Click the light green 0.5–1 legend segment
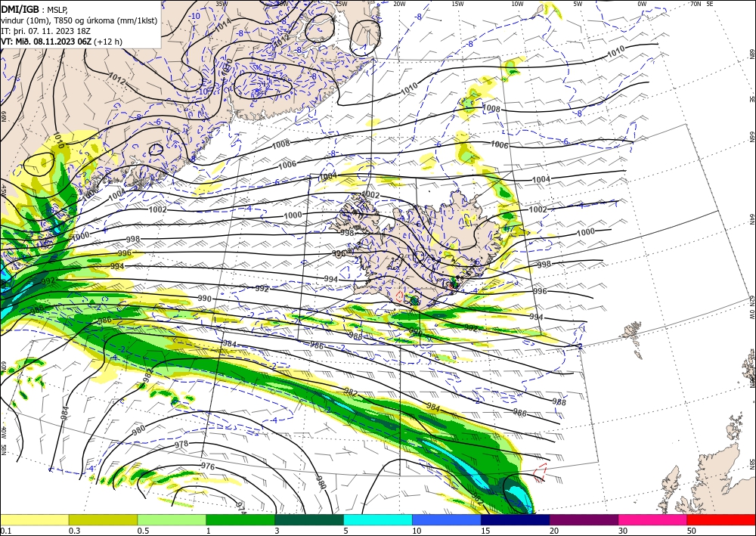The image size is (756, 536). pyautogui.click(x=172, y=519)
